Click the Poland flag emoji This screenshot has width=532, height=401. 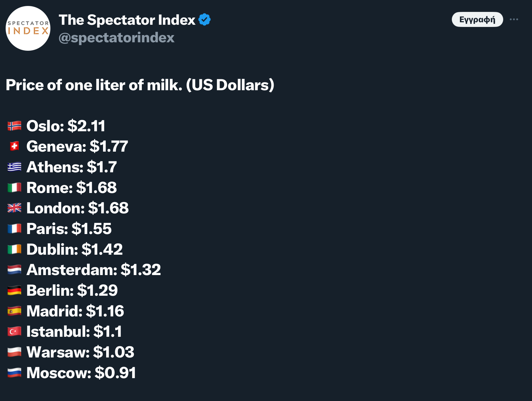[14, 352]
